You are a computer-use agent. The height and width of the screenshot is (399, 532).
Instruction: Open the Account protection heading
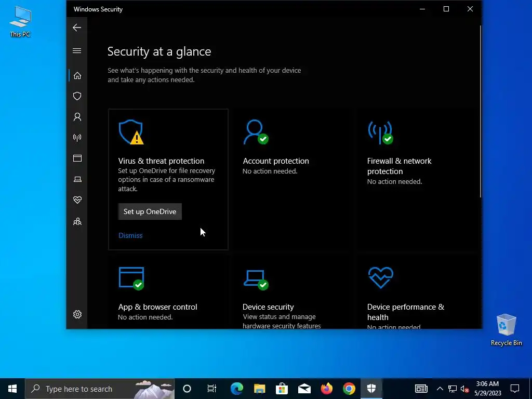[x=276, y=161]
